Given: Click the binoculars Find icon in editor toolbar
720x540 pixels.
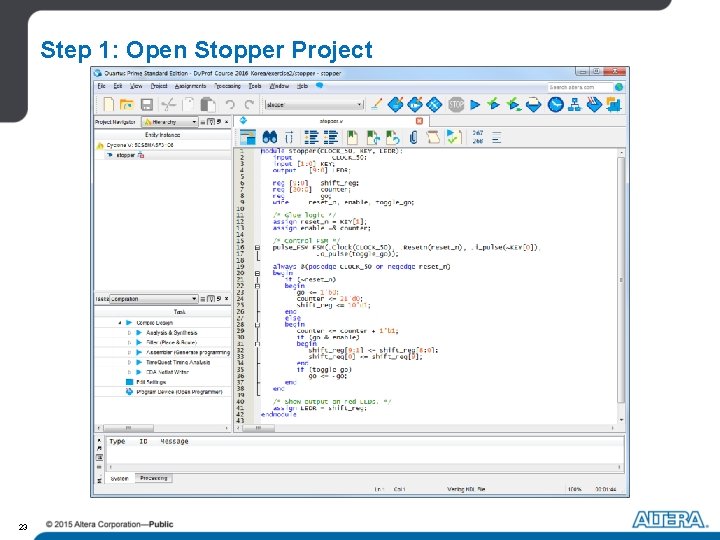Looking at the screenshot, I should 270,137.
